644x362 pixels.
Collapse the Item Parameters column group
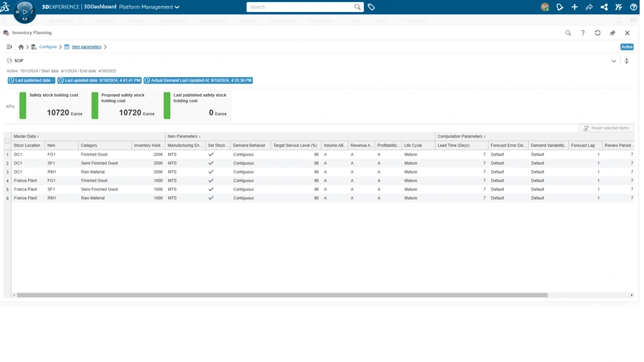tap(200, 136)
